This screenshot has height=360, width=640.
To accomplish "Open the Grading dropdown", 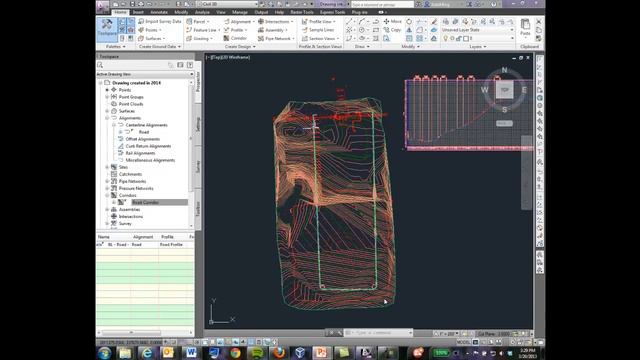I will (x=199, y=38).
